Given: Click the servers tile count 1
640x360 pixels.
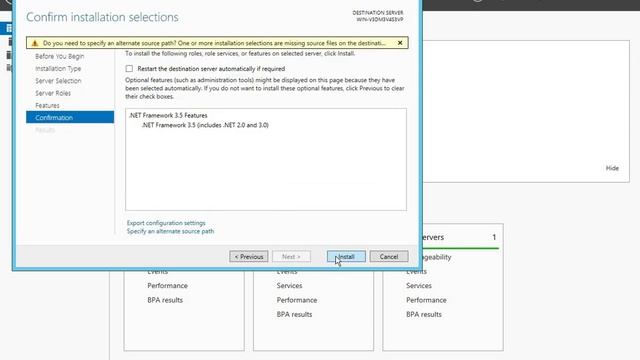Looking at the screenshot, I should coord(494,237).
